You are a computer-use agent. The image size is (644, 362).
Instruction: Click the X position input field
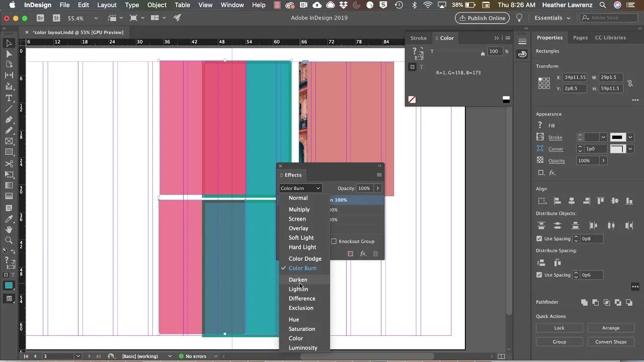[x=576, y=77]
